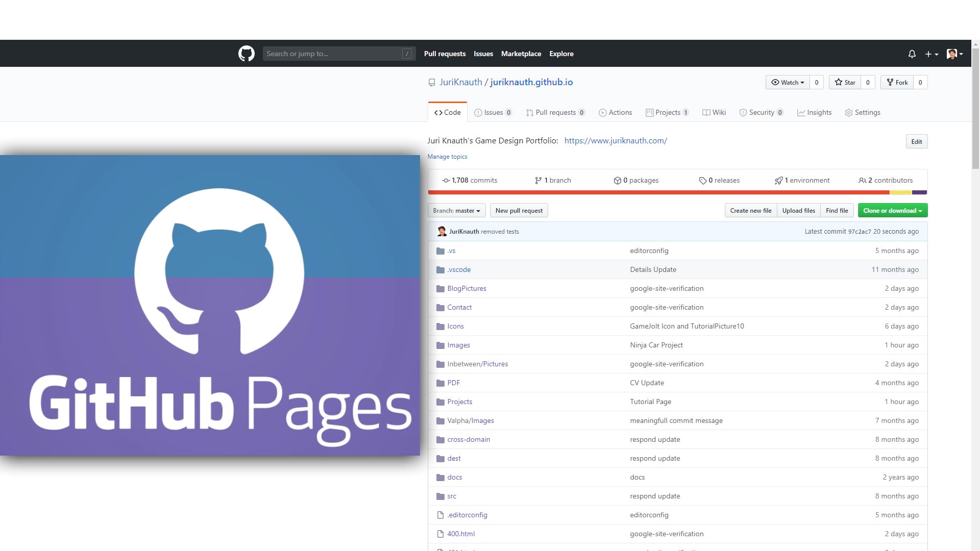The width and height of the screenshot is (980, 551).
Task: Click the commits history icon
Action: pyautogui.click(x=446, y=180)
